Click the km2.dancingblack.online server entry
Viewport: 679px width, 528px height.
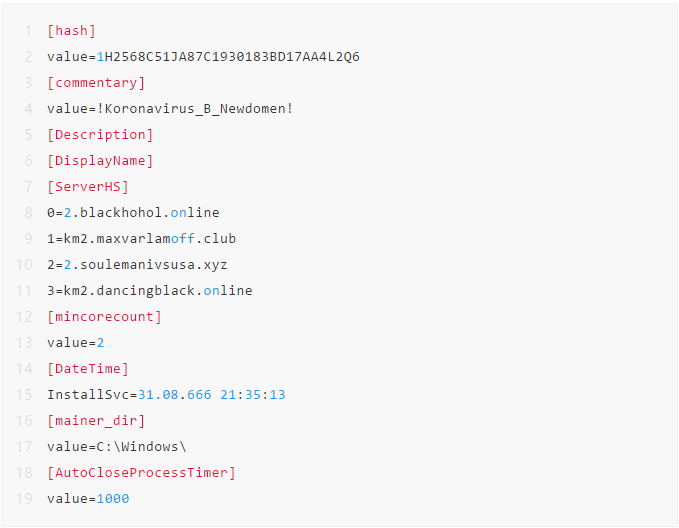(150, 291)
